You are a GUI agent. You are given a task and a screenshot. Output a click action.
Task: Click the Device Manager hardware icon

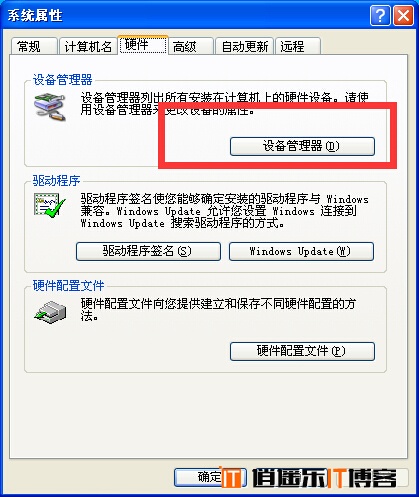(50, 107)
